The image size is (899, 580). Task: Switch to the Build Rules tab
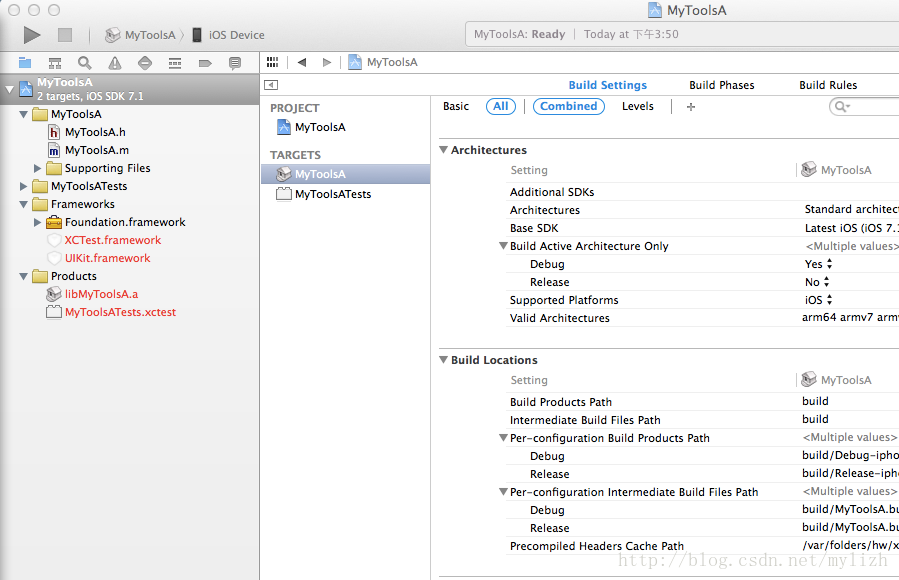(828, 85)
